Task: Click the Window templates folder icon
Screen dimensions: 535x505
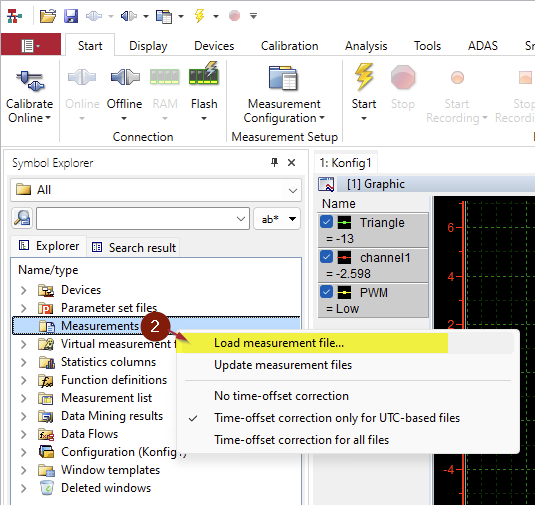Action: click(46, 470)
